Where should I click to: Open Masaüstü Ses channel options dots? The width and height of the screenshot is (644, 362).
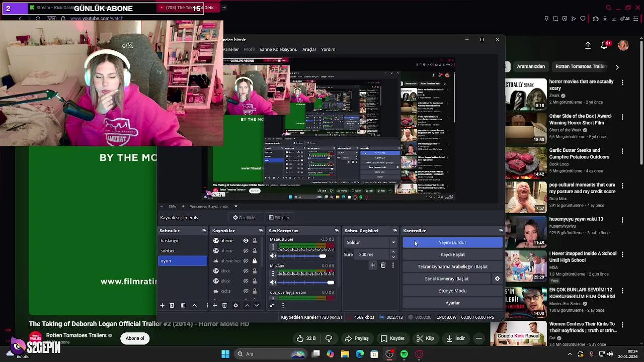click(x=273, y=247)
